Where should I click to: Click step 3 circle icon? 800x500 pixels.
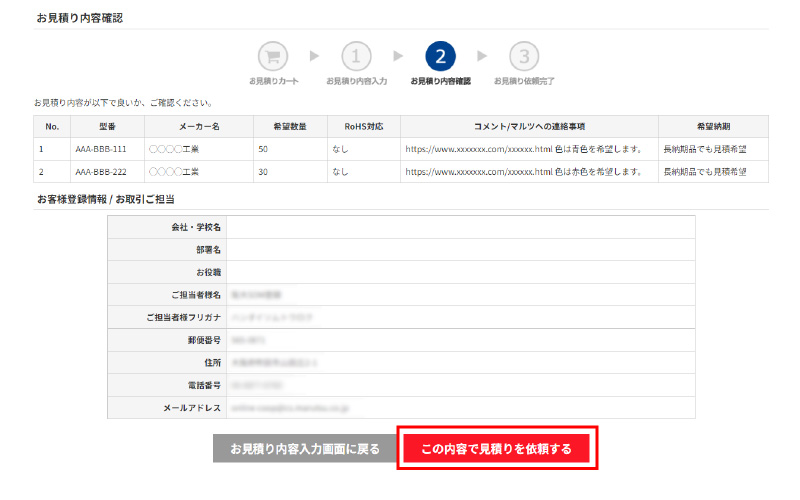click(x=524, y=56)
